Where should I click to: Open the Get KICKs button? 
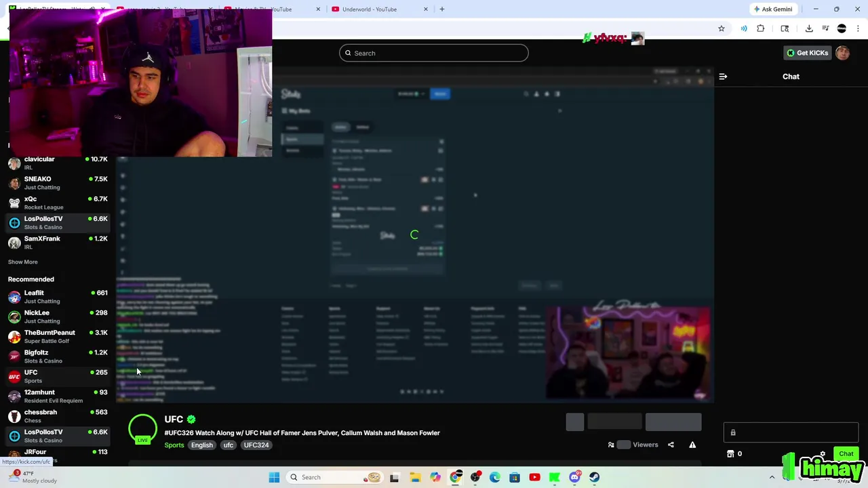coord(807,53)
